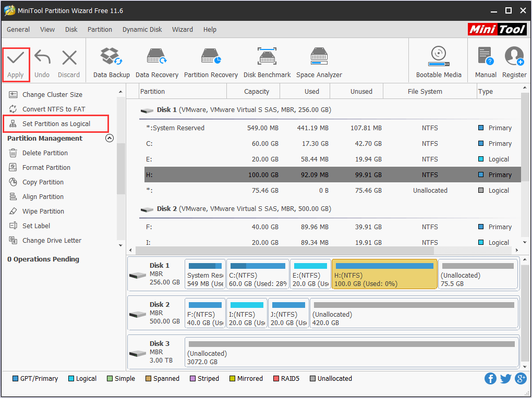The image size is (532, 398).
Task: Open the Wizard menu
Action: [183, 30]
